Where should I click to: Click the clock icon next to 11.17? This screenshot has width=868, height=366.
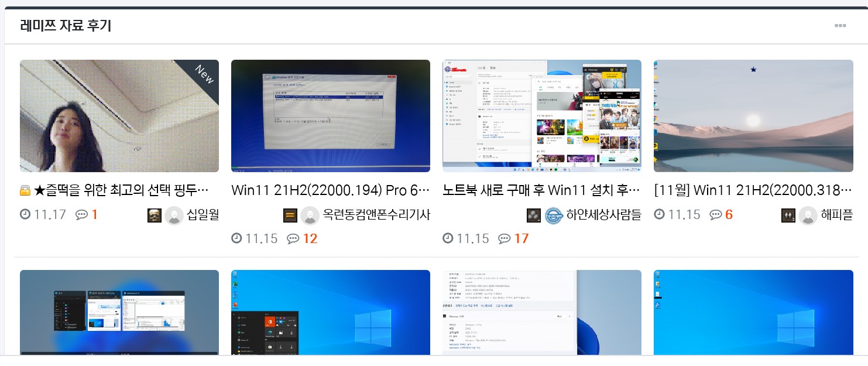click(25, 214)
